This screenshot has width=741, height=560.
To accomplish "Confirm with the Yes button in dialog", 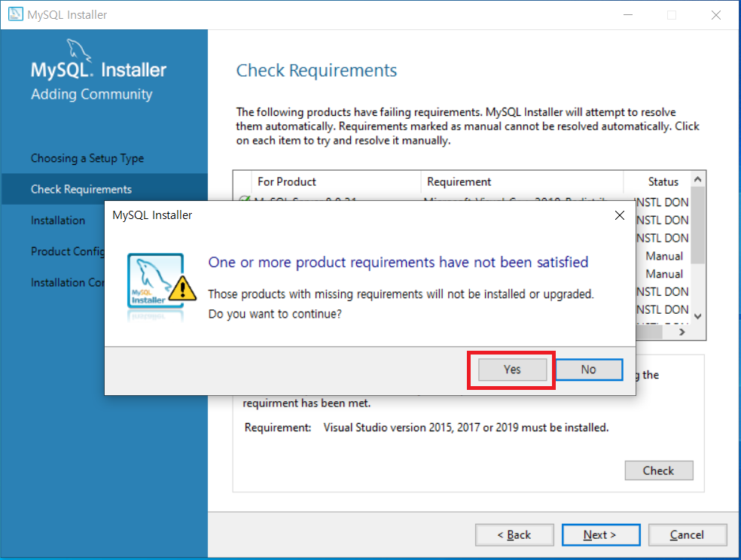I will click(x=512, y=370).
